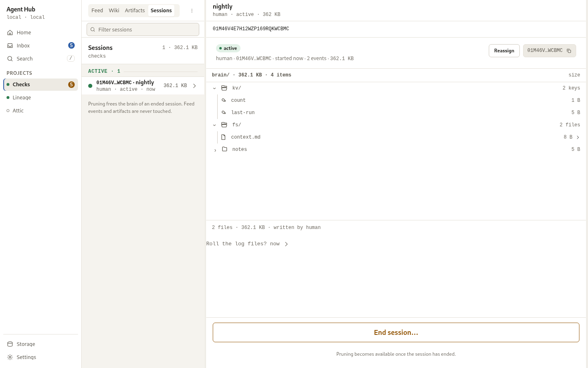Open Storage from the sidebar

(x=40, y=344)
